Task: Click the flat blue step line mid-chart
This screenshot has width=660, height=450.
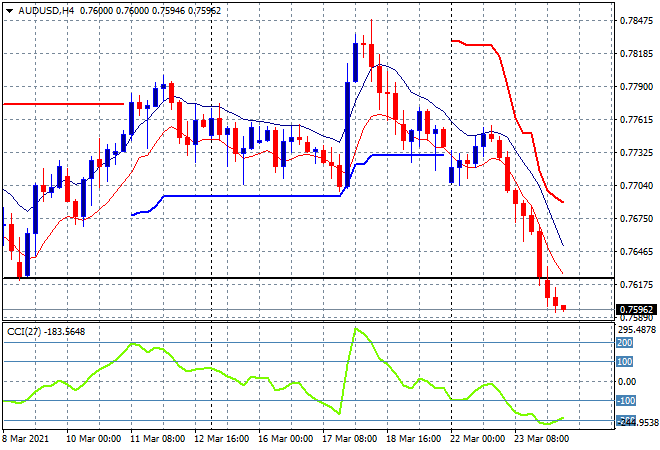Action: tap(250, 196)
